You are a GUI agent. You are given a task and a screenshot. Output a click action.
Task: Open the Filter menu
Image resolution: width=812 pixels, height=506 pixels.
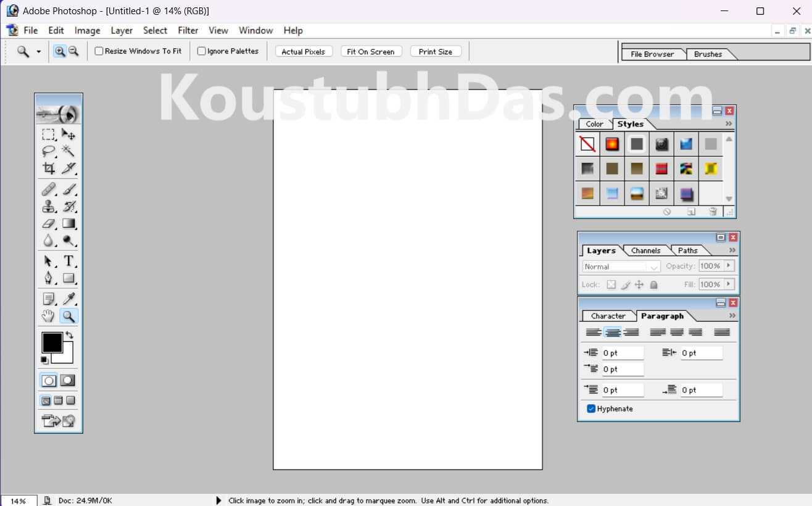tap(188, 30)
